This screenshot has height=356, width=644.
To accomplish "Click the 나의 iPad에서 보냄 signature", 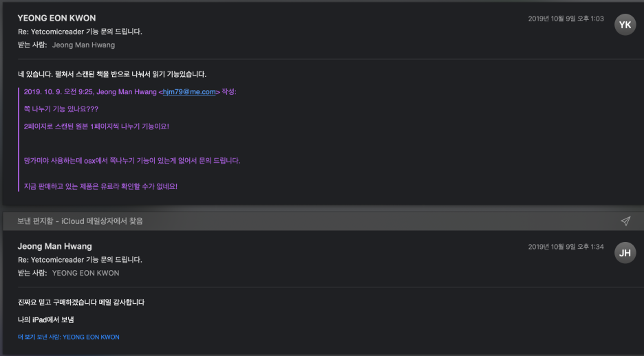I will (x=45, y=320).
